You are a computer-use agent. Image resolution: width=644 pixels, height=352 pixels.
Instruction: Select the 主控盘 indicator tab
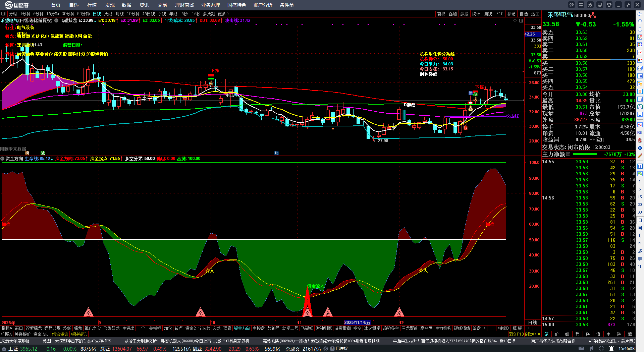(x=259, y=328)
